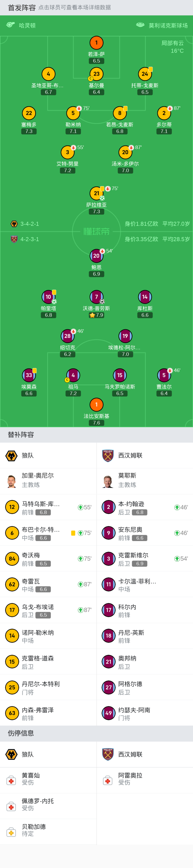Viewport: 193px width, 868px height.
Task: Select the number 22 Semedo player icon
Action: tap(29, 113)
